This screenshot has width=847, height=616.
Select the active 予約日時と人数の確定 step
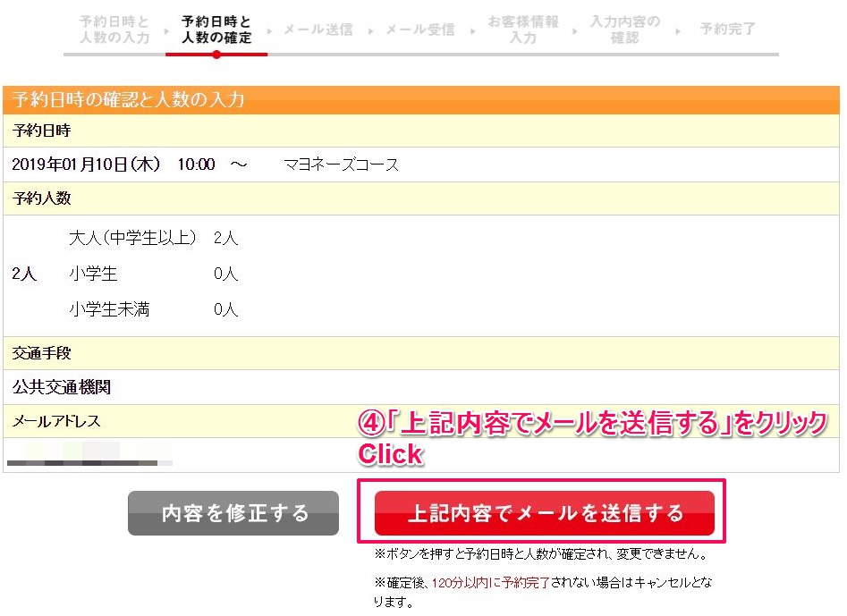point(216,30)
